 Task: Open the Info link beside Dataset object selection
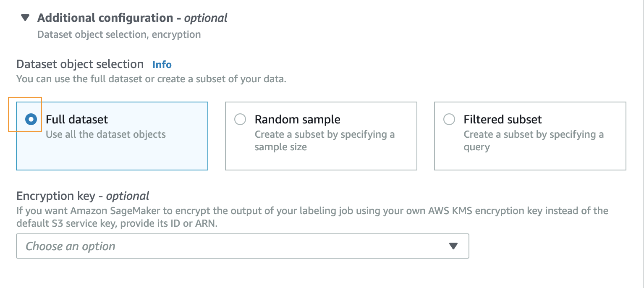(x=162, y=65)
